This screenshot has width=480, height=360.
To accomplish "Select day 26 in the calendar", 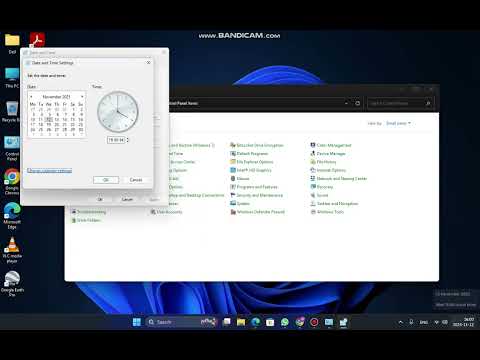I will click(49, 129).
